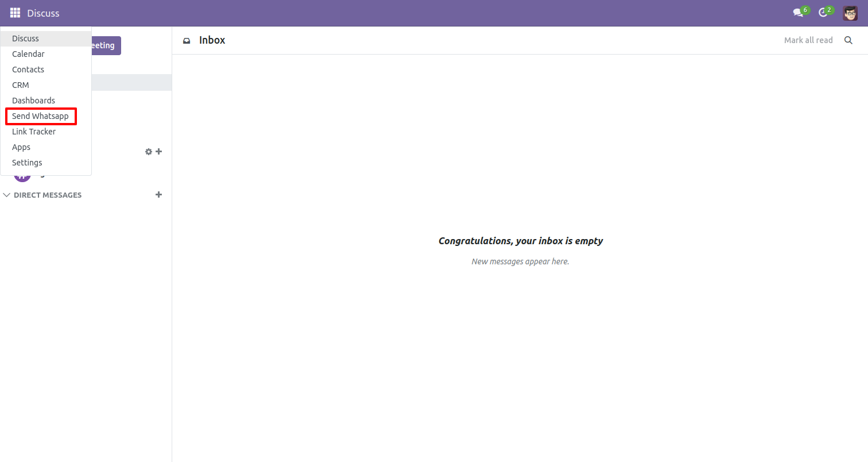Click the DIRECT MESSAGES section label

pos(48,195)
